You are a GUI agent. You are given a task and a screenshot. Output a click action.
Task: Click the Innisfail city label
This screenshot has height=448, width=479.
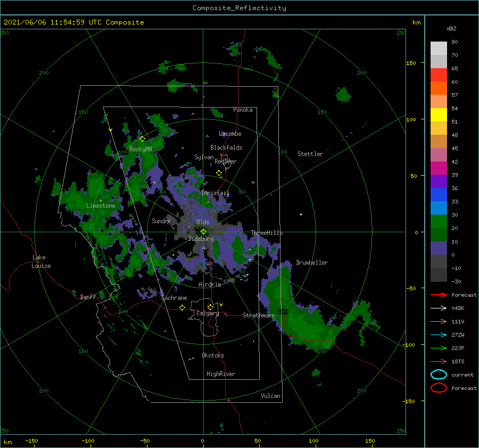(215, 193)
